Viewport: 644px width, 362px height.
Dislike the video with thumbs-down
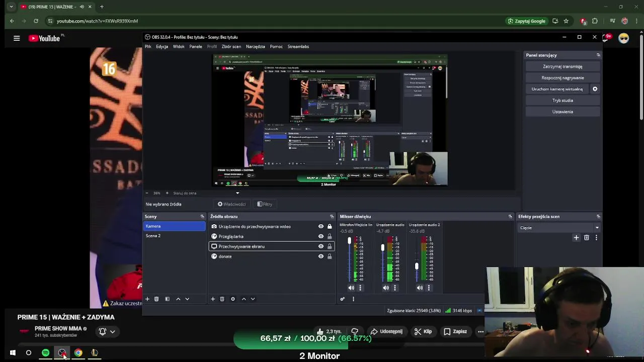355,331
